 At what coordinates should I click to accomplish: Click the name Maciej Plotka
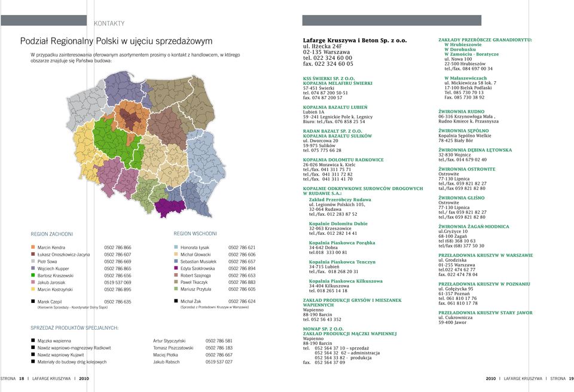[x=166, y=355]
